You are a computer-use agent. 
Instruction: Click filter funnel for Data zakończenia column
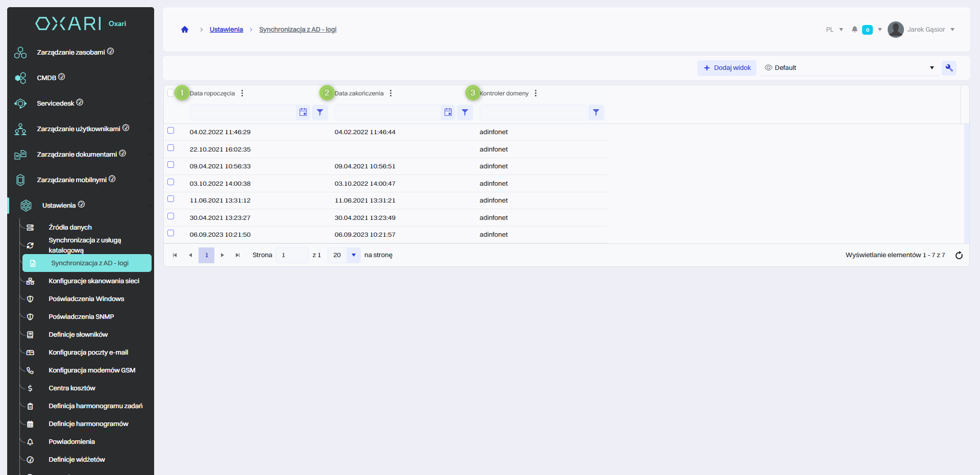[464, 112]
